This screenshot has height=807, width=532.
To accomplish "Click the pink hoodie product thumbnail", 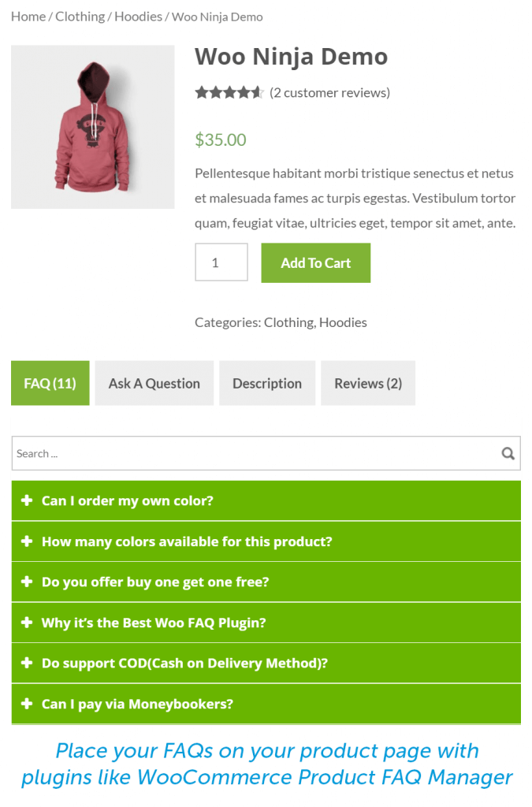I will coord(92,126).
